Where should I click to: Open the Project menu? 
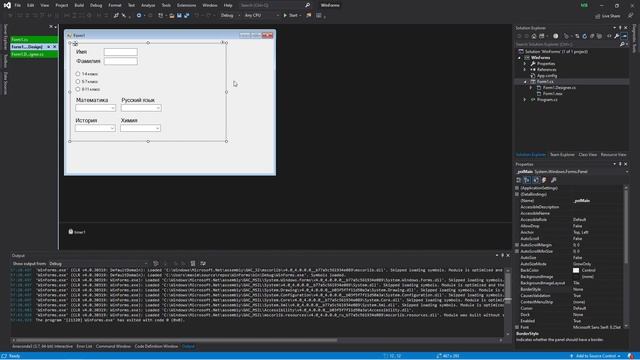coord(62,5)
